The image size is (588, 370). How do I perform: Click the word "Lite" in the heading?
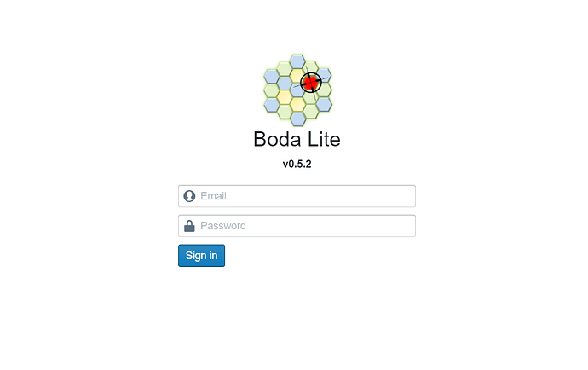[325, 139]
